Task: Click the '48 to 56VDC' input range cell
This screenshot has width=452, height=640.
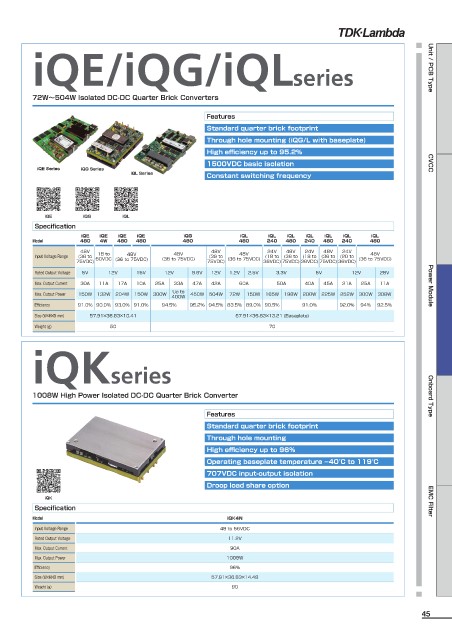Action: pos(235,528)
